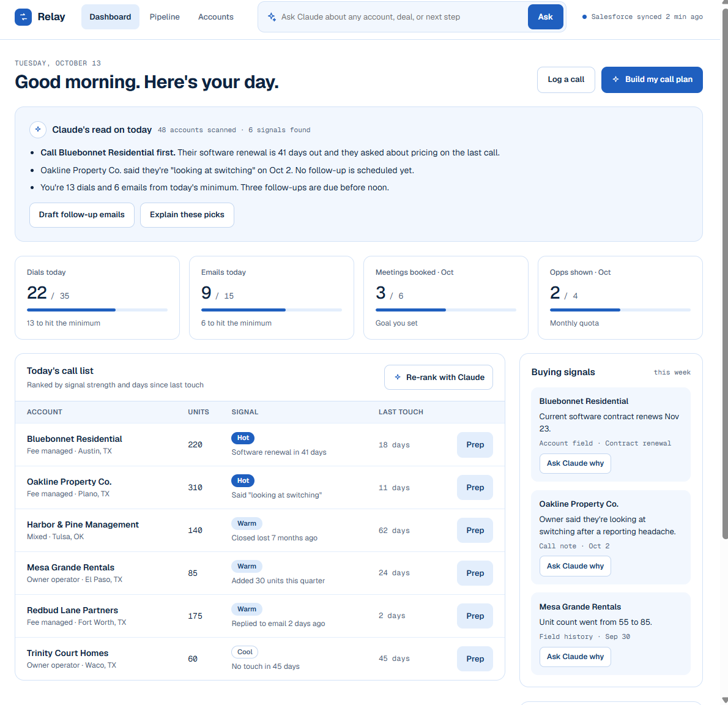The height and width of the screenshot is (705, 728).
Task: Click the Warm badge on Redbud Lane row
Action: [247, 608]
